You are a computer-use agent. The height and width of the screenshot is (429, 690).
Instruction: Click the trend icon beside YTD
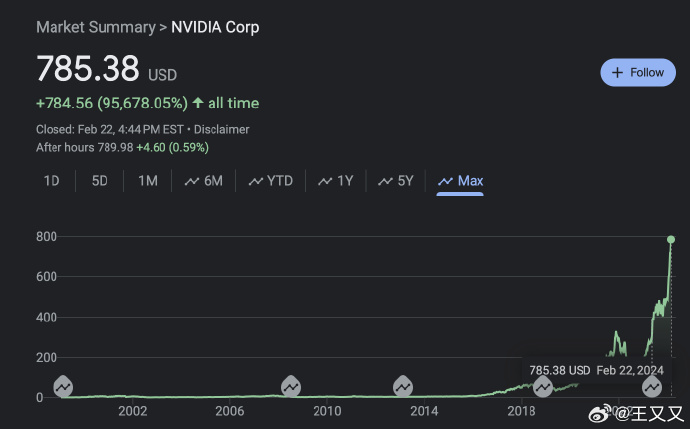pos(256,181)
